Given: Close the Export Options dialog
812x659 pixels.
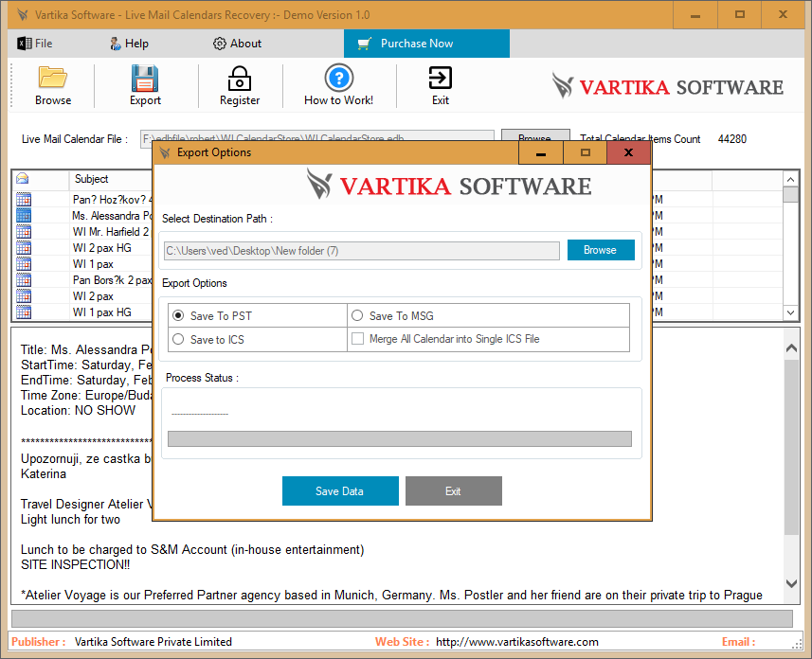Looking at the screenshot, I should point(629,152).
